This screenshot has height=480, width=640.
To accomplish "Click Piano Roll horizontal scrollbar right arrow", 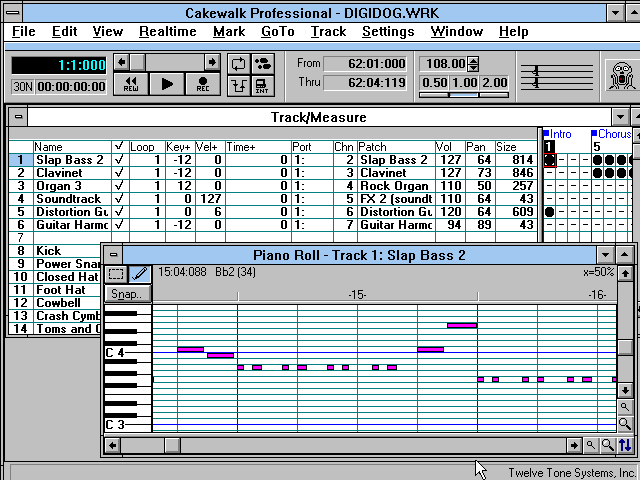I will coord(574,445).
